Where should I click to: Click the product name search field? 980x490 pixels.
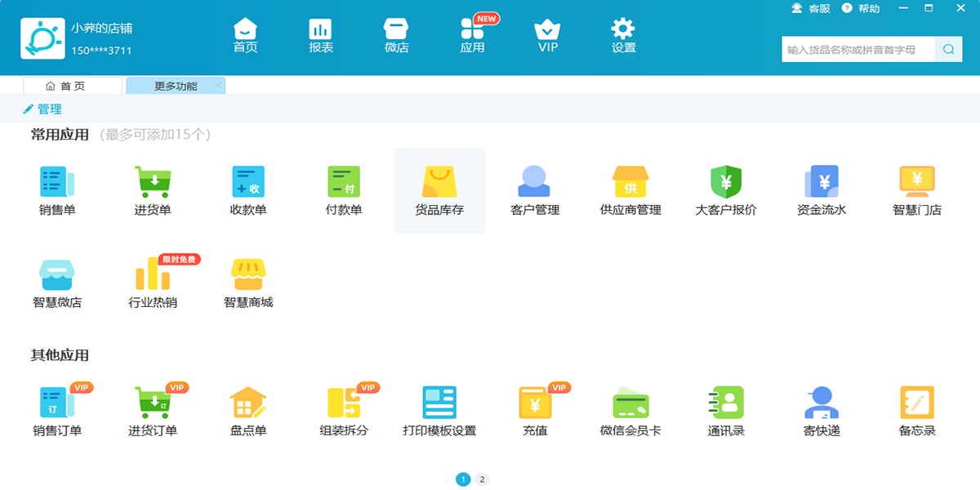(x=857, y=50)
